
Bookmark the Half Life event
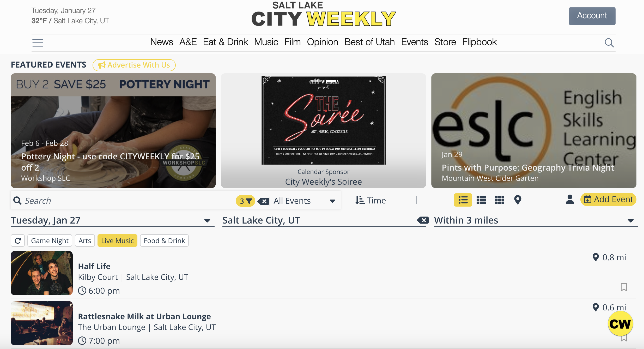coord(624,287)
